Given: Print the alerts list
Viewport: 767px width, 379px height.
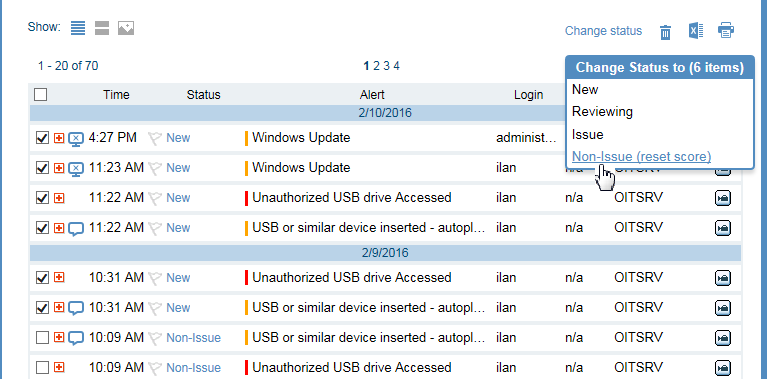Looking at the screenshot, I should click(726, 30).
